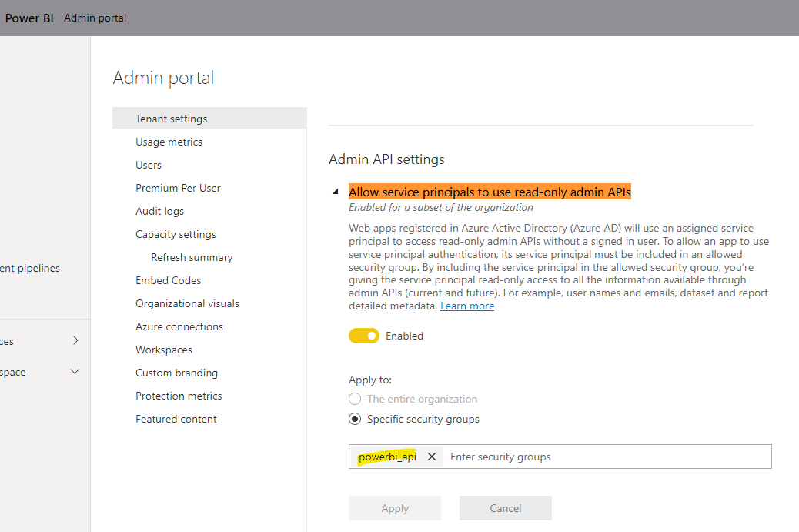This screenshot has width=799, height=532.
Task: Open the pipelines item in left navigation
Action: point(30,268)
